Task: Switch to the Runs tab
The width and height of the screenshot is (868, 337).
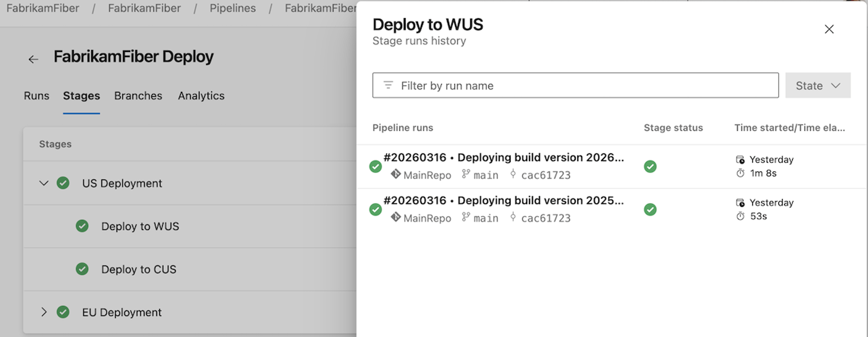Action: click(37, 95)
